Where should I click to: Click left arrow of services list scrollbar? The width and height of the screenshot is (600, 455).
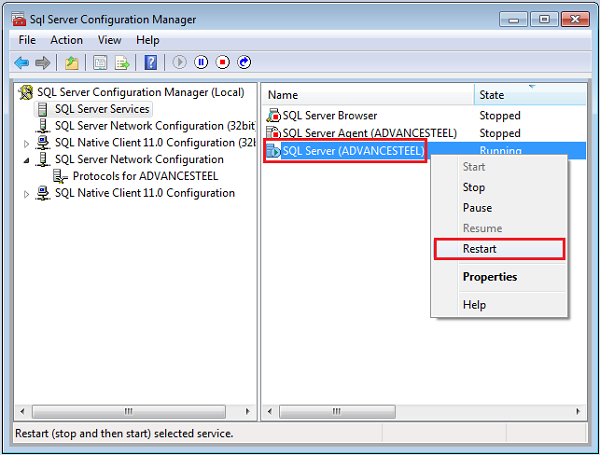(270, 411)
